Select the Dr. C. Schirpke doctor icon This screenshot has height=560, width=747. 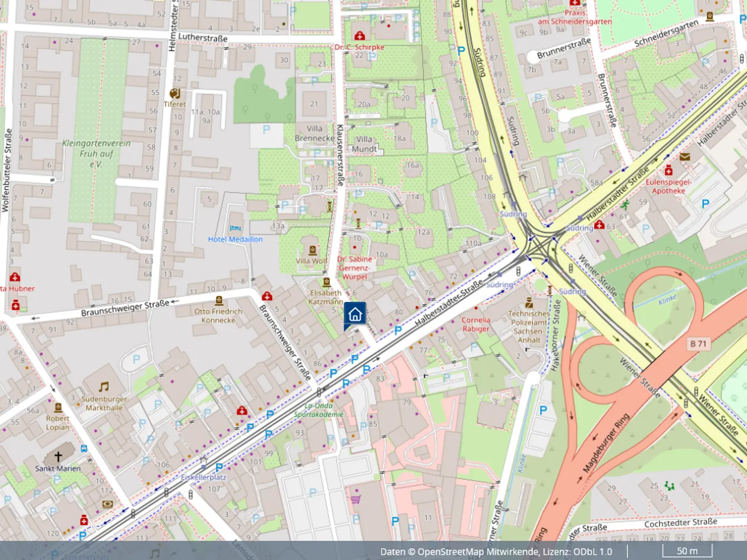click(359, 36)
